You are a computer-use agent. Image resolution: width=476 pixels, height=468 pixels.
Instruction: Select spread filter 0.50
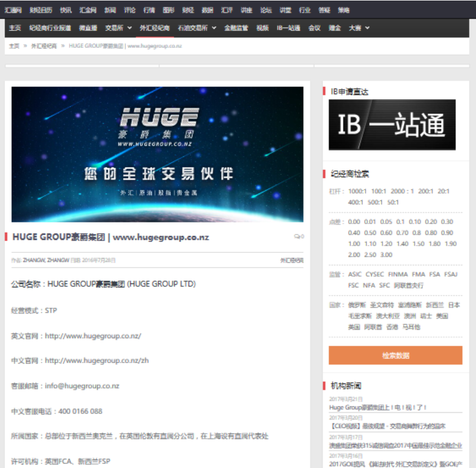[371, 233]
